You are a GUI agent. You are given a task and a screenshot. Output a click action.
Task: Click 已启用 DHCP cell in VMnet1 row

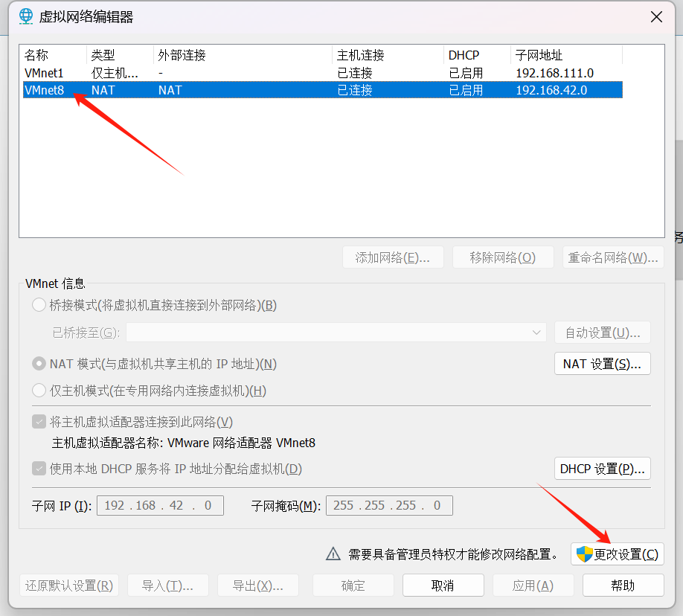[x=466, y=73]
